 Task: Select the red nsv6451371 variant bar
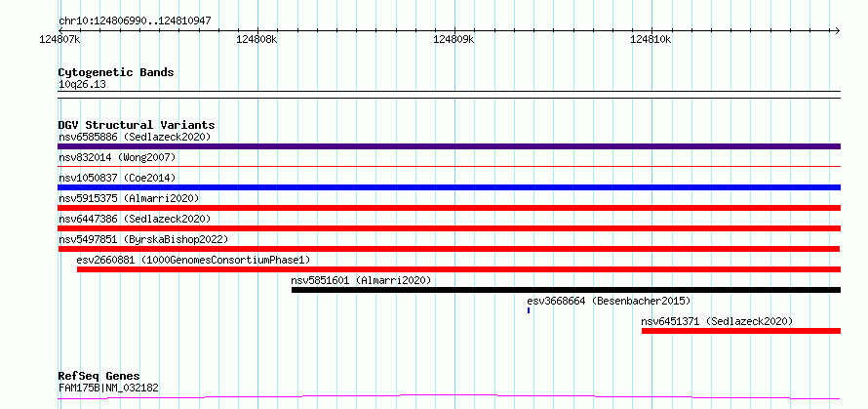[x=741, y=331]
